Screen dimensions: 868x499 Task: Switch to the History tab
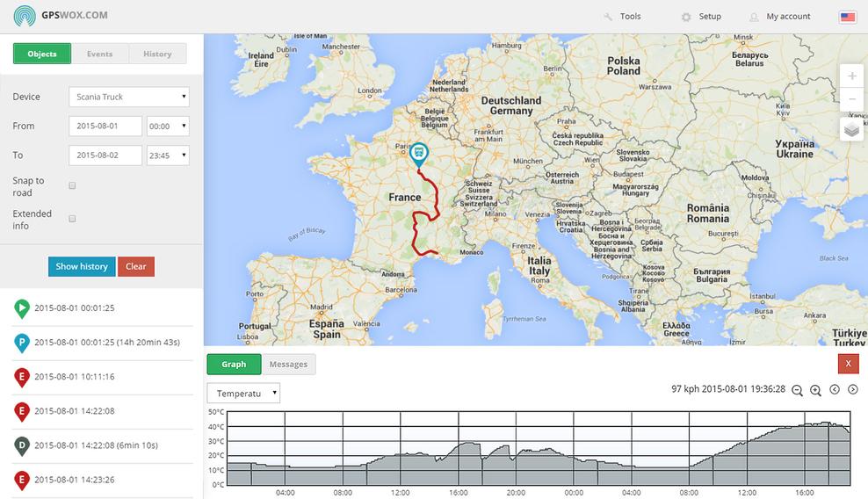point(157,54)
